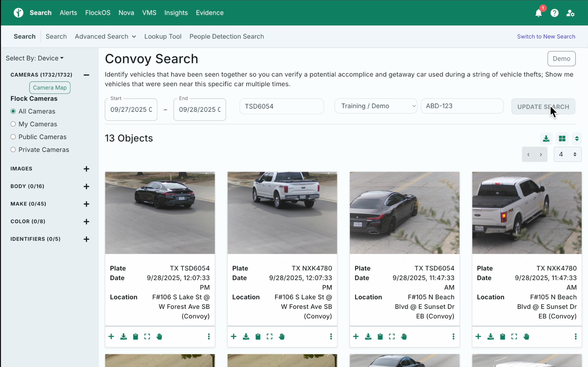
Task: Download the first TSD6054 12:07 PM image
Action: click(x=123, y=337)
